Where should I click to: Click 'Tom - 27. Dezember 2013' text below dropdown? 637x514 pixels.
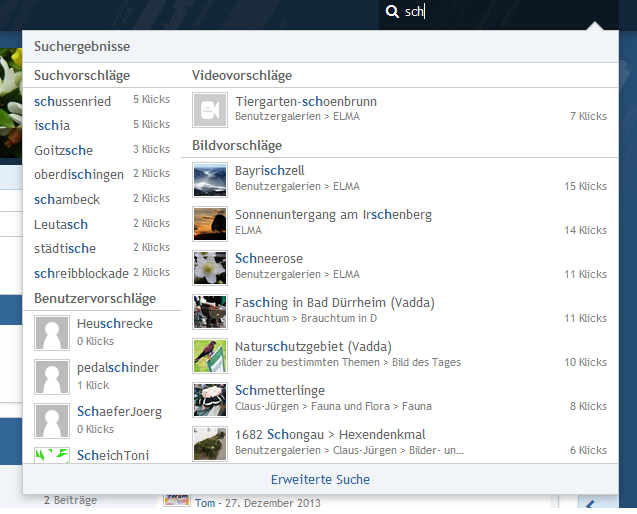click(x=258, y=503)
